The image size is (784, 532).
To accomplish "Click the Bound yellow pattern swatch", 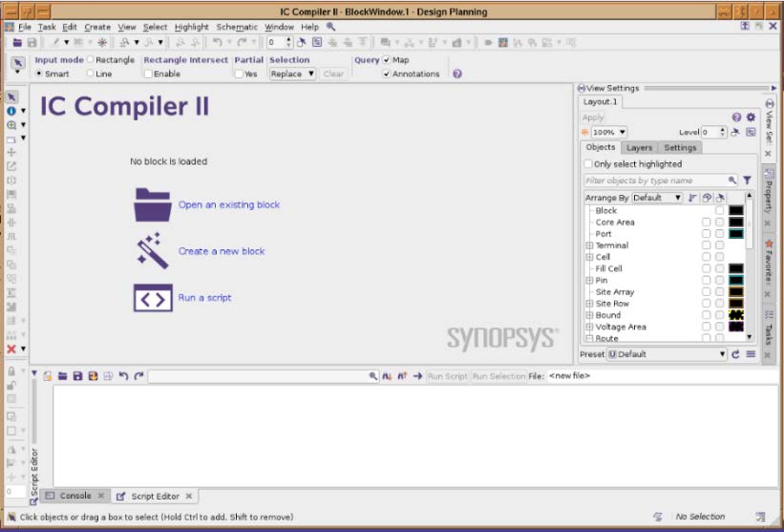I will point(736,315).
